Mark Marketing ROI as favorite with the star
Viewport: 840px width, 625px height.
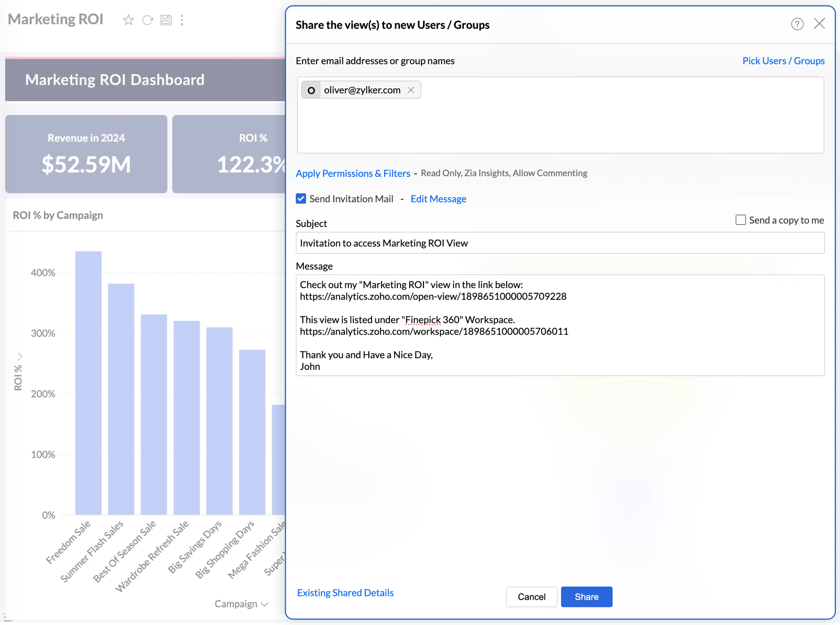tap(128, 20)
